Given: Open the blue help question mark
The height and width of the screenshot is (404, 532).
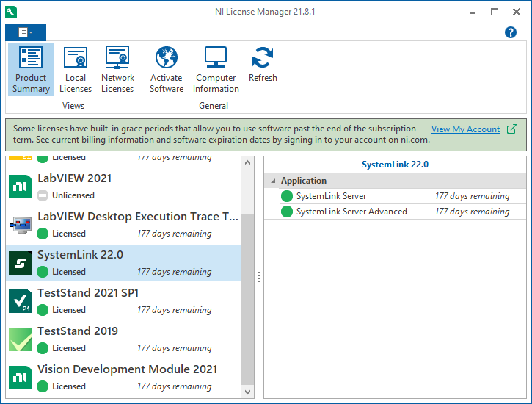Looking at the screenshot, I should click(511, 32).
